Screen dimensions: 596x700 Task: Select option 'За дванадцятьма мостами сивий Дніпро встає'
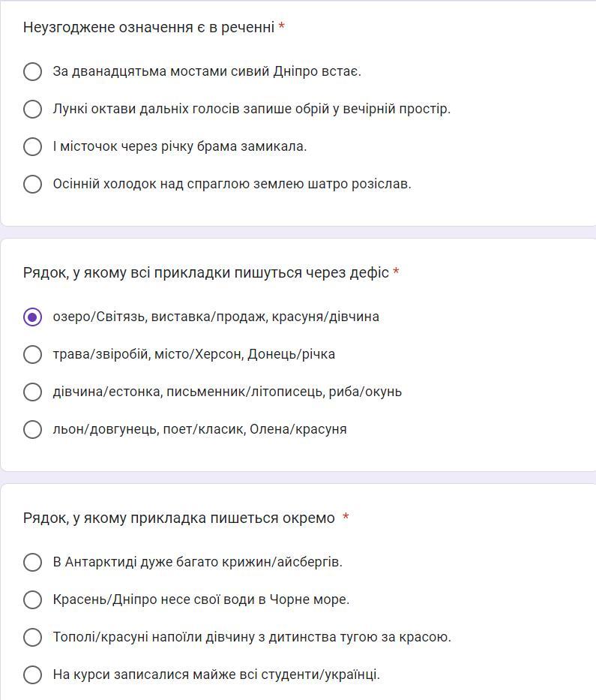pyautogui.click(x=32, y=71)
